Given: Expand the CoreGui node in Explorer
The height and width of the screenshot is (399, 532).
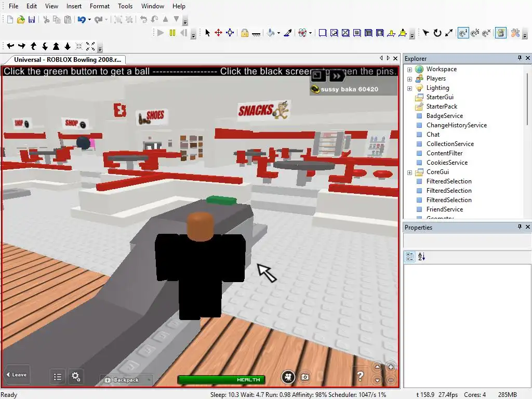Looking at the screenshot, I should coord(409,172).
